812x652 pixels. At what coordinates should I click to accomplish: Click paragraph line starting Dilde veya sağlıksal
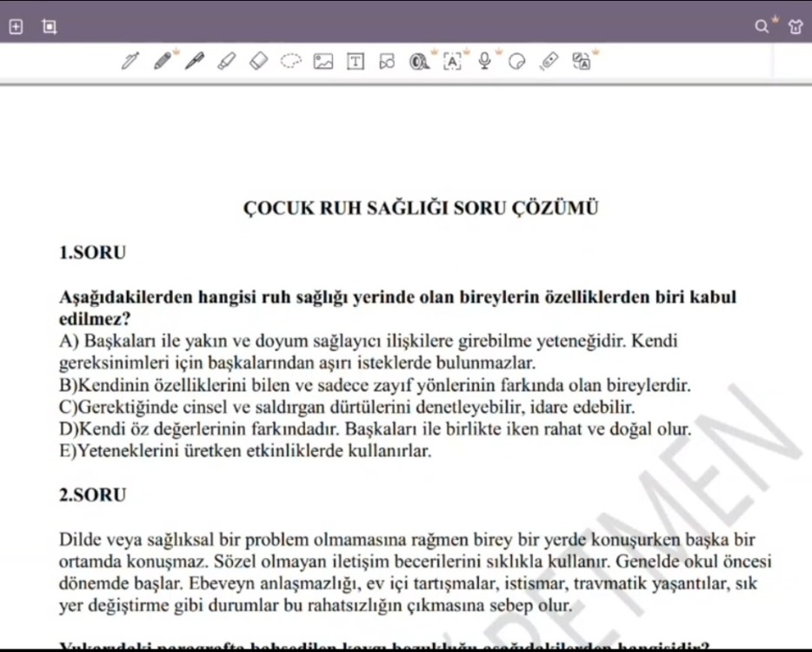pyautogui.click(x=407, y=540)
